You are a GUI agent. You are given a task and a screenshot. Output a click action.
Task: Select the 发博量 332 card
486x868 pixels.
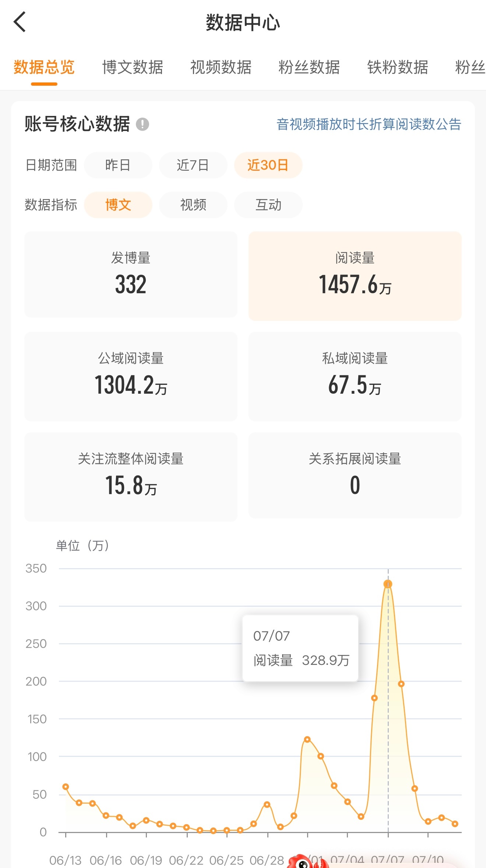pos(131,274)
